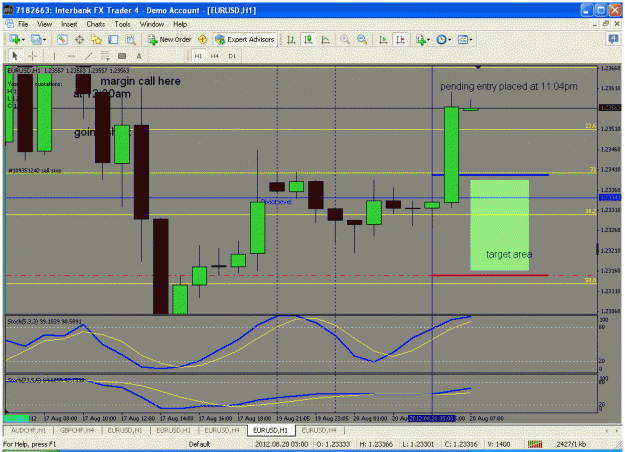Image resolution: width=625 pixels, height=452 pixels.
Task: Open the chat bubble icon at top right
Action: pyautogui.click(x=613, y=39)
